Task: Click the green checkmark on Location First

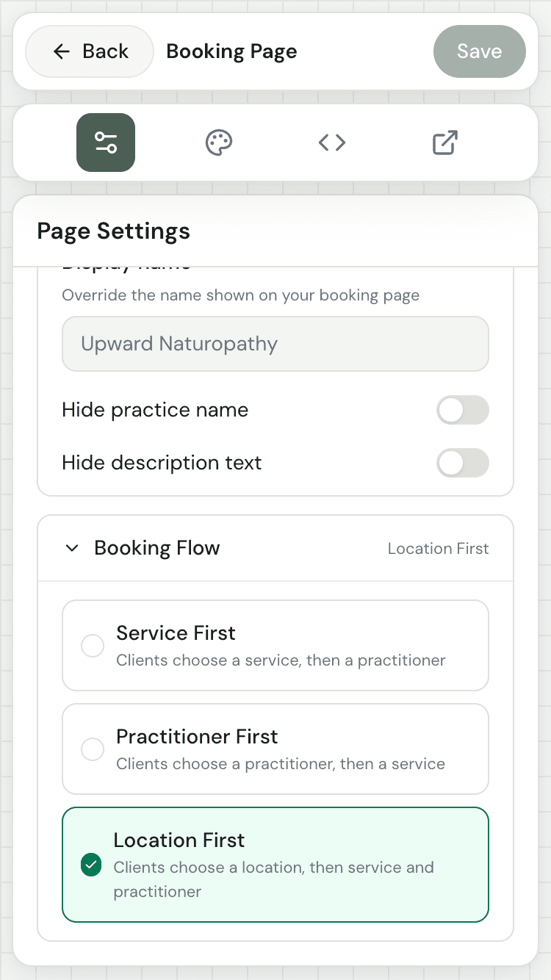Action: click(x=91, y=865)
